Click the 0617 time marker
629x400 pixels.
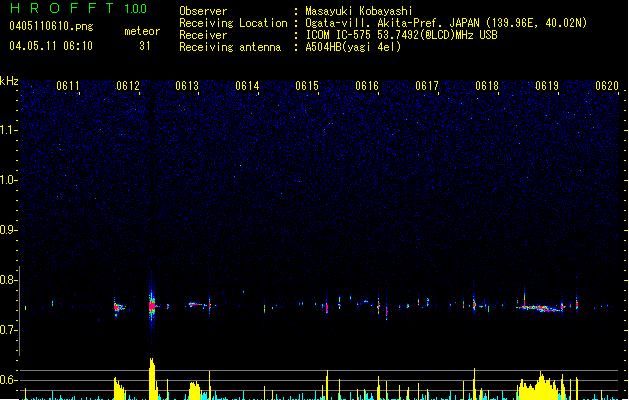(427, 86)
